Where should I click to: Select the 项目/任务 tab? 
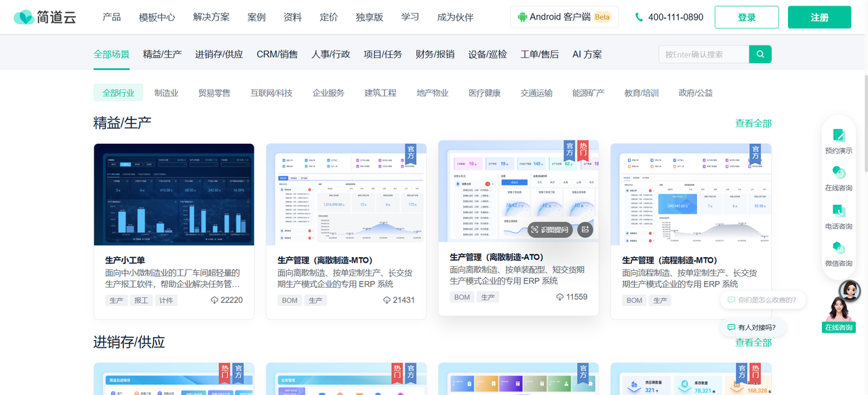coord(382,54)
